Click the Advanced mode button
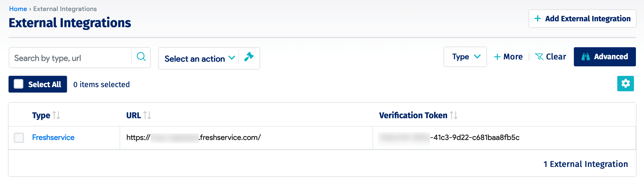The width and height of the screenshot is (644, 186). [x=605, y=57]
